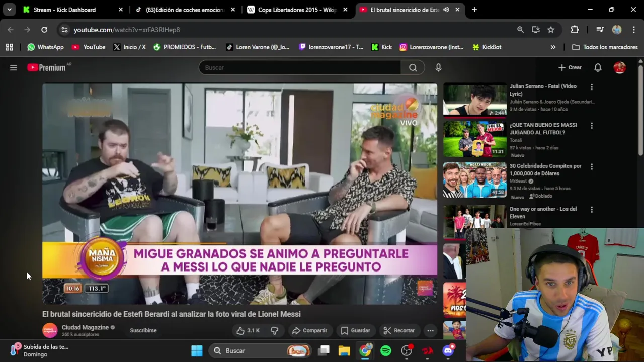Image resolution: width=644 pixels, height=362 pixels.
Task: Close the Copa Libertadores Wikipedia tab
Action: (x=345, y=10)
